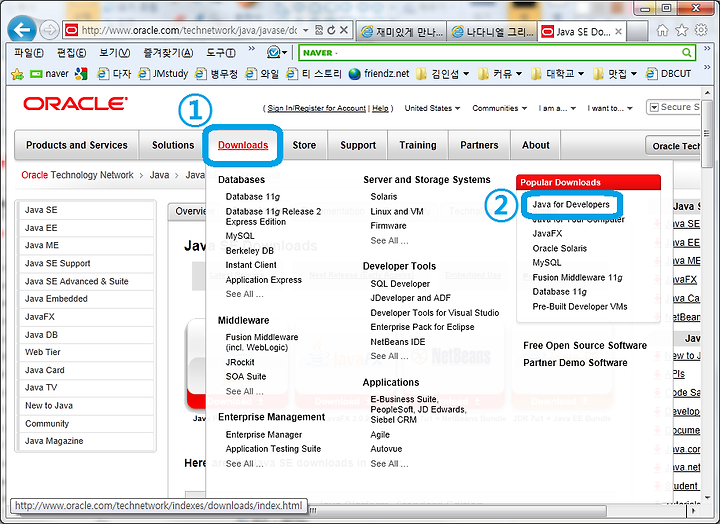Click the yellow star add-favorites bar icon

pos(17,74)
